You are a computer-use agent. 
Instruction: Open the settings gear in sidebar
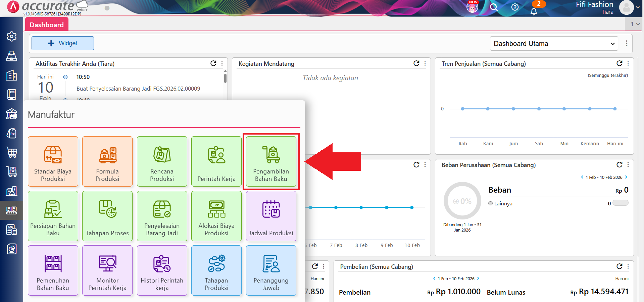pyautogui.click(x=12, y=36)
